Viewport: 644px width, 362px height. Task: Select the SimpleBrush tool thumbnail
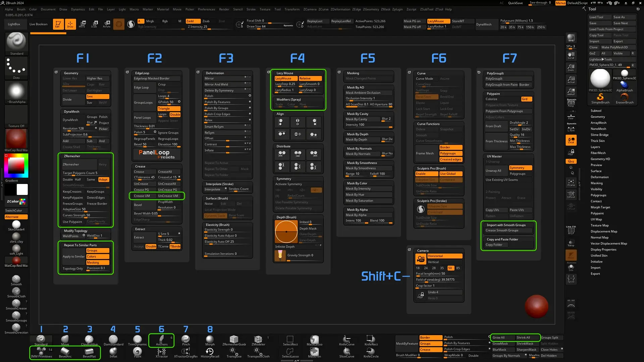600,98
